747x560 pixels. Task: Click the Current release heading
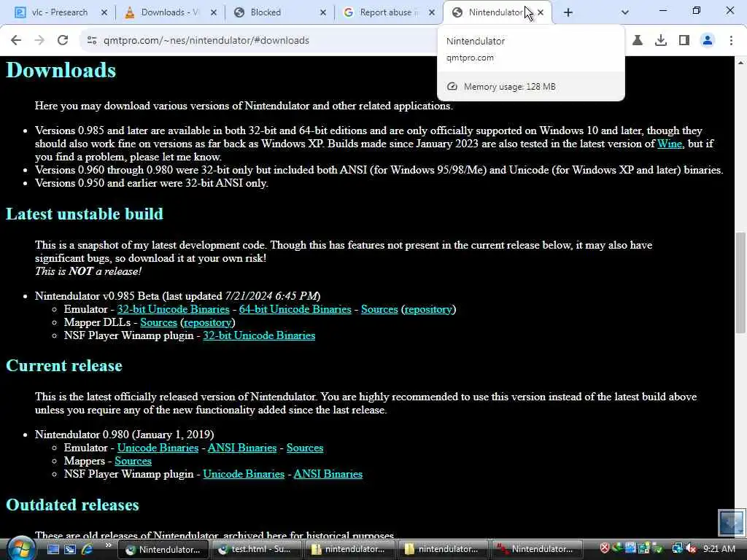pos(64,366)
